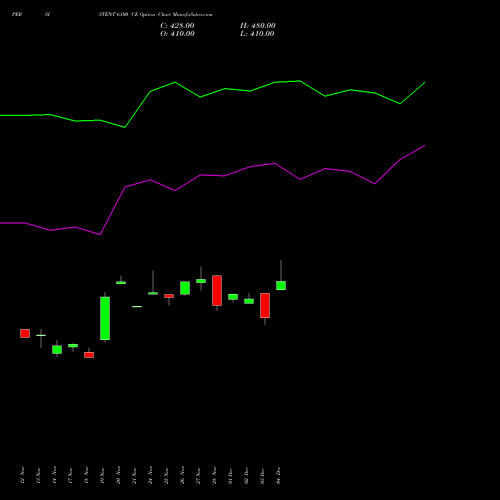The width and height of the screenshot is (500, 500).
Task: Select the 25 Nov date label
Action: tap(166, 475)
